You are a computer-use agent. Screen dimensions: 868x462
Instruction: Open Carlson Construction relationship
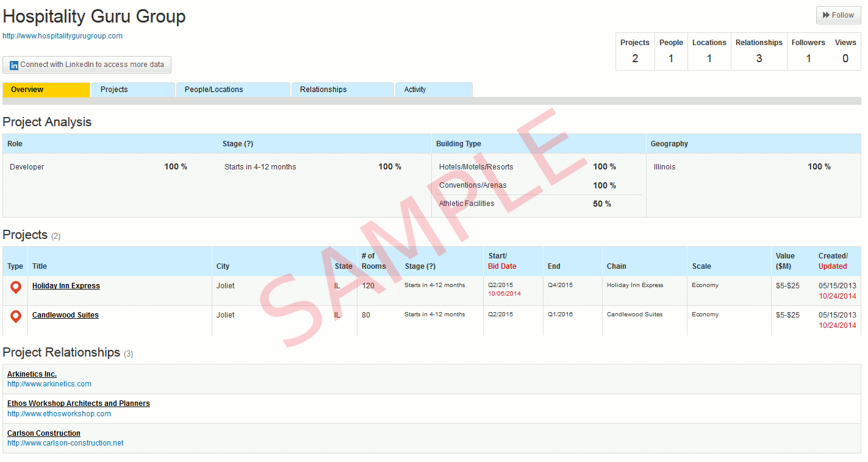[x=44, y=433]
